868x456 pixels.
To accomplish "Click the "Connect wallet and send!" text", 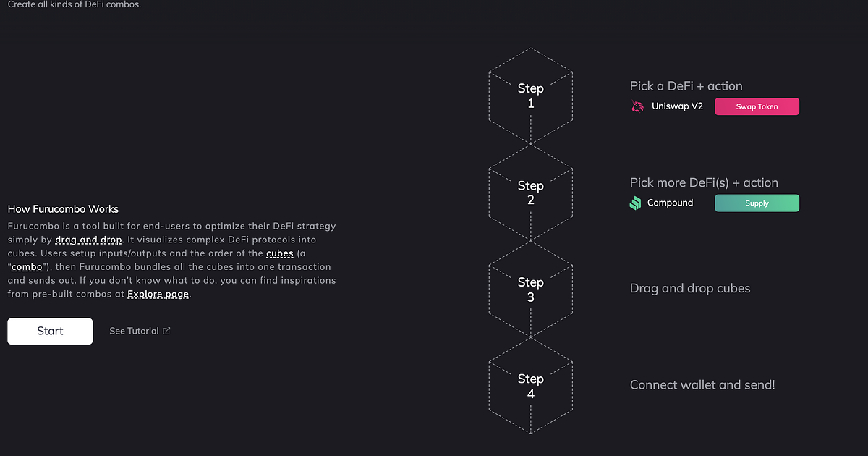I will click(x=702, y=385).
